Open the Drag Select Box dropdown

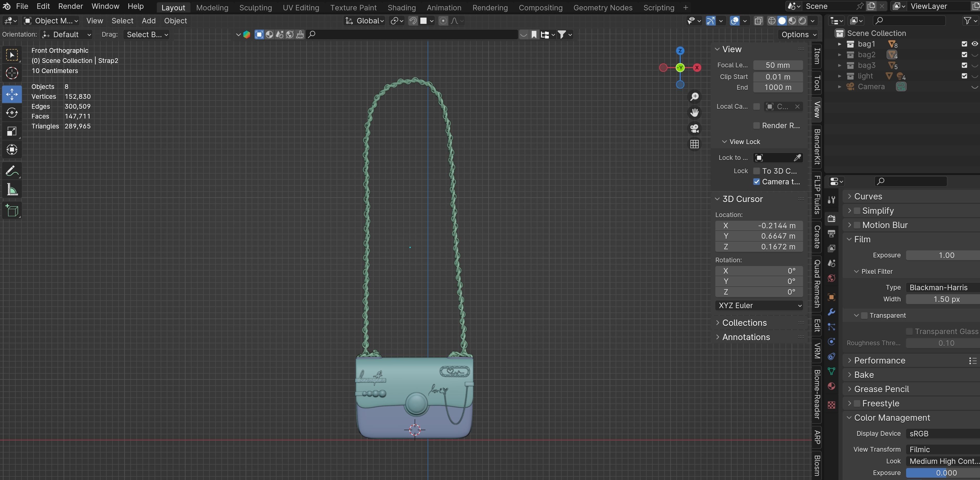point(147,35)
